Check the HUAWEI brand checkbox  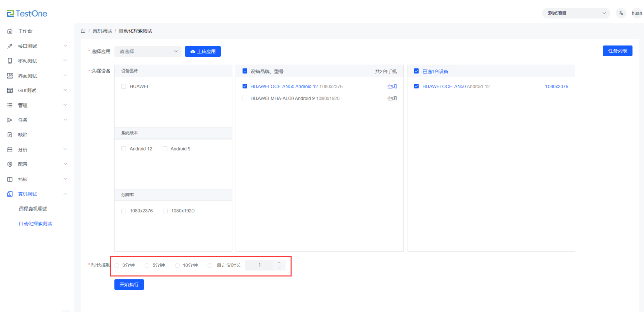pyautogui.click(x=124, y=86)
